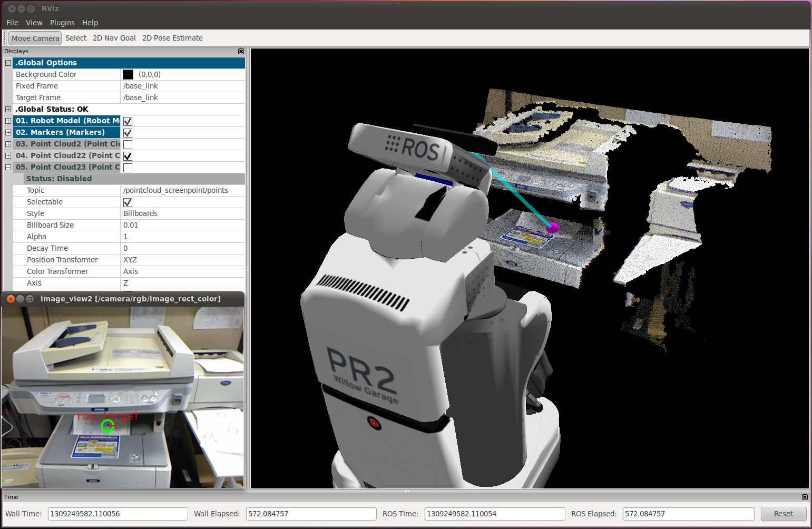Open the File menu

(x=12, y=23)
